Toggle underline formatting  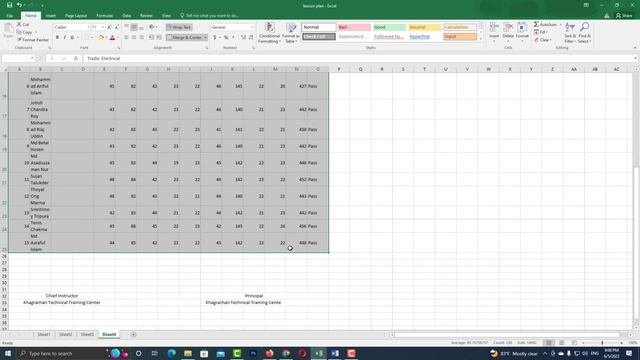(x=72, y=37)
